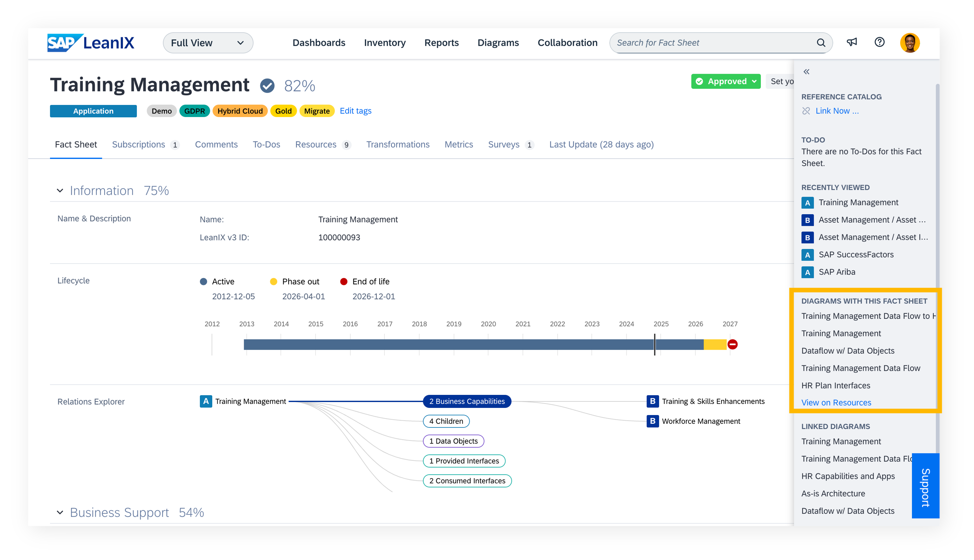This screenshot has height=560, width=974.
Task: Click the A icon next to SAP Ariba
Action: click(x=807, y=272)
